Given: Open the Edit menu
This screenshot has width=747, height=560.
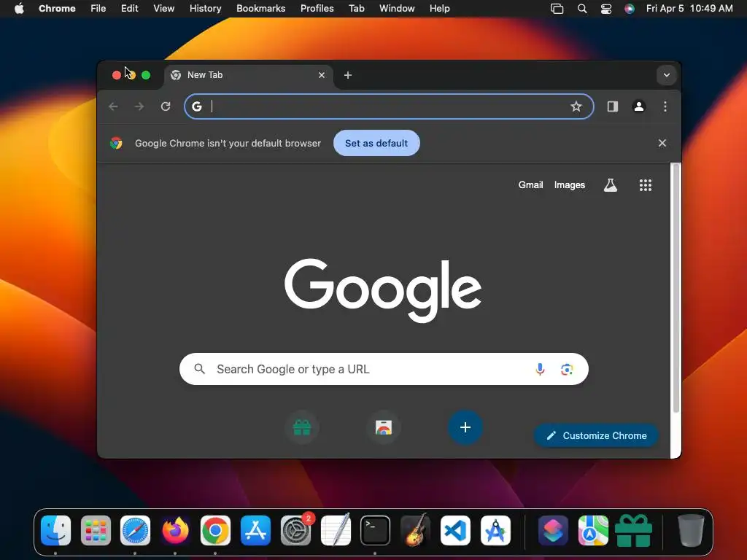Looking at the screenshot, I should tap(130, 8).
